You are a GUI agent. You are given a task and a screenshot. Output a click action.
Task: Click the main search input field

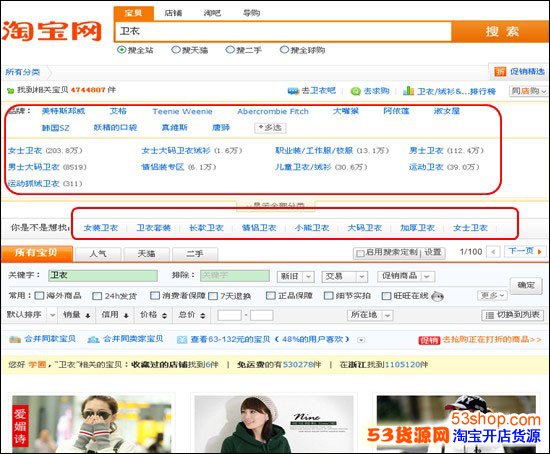point(283,32)
